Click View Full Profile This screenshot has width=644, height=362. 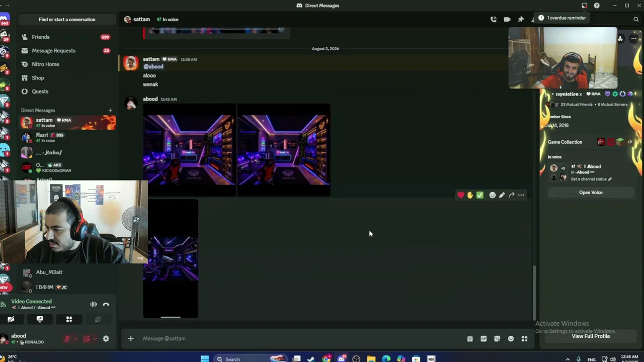coord(591,336)
